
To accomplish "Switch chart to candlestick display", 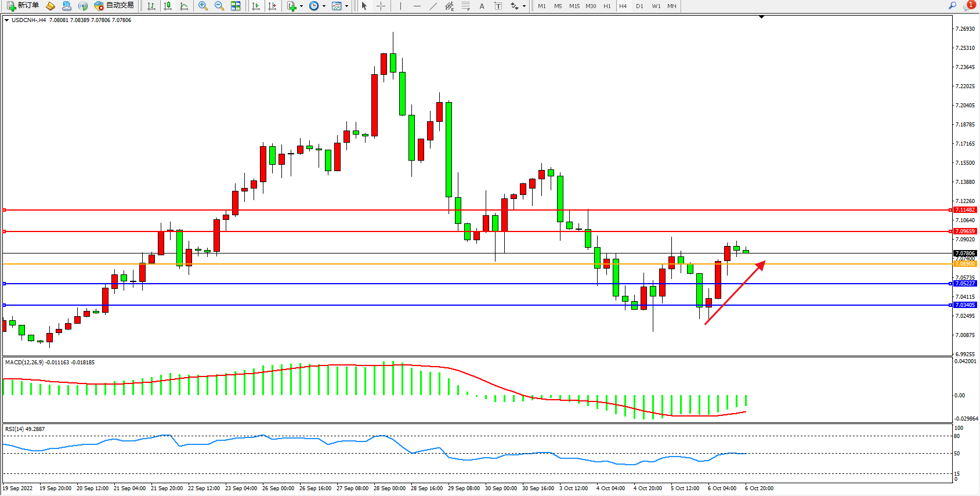I will pyautogui.click(x=168, y=6).
